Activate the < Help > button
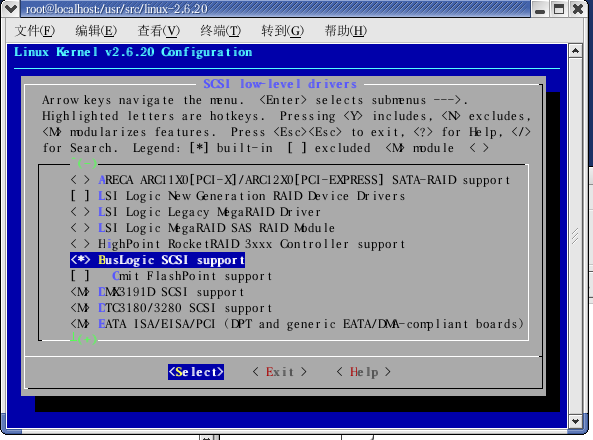The height and width of the screenshot is (440, 593). coord(363,372)
